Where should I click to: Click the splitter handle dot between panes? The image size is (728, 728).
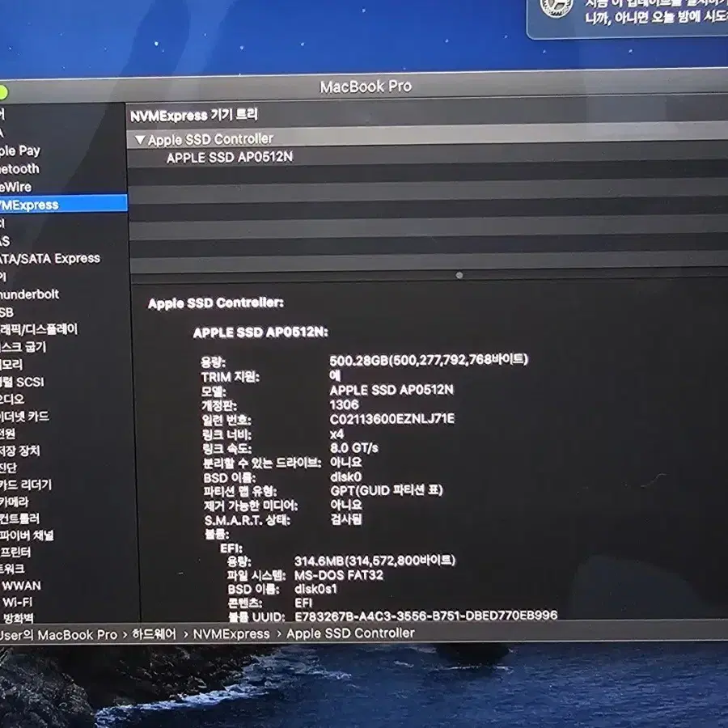pyautogui.click(x=459, y=275)
